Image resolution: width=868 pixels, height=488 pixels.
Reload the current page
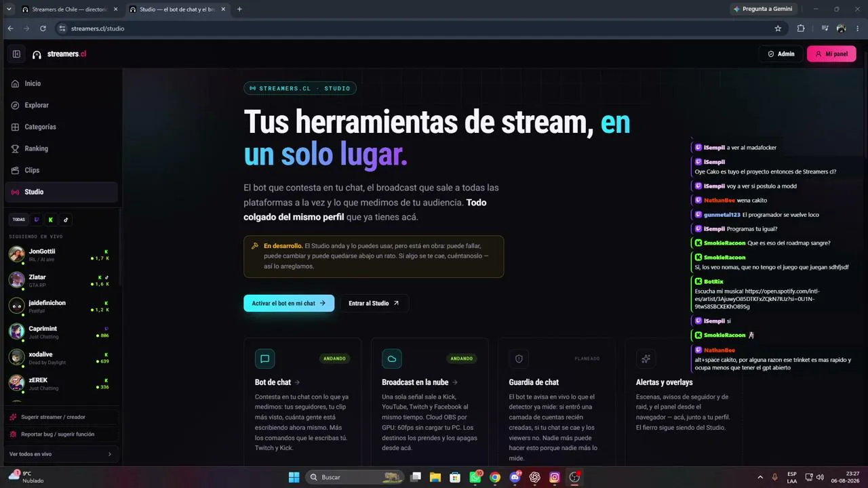(43, 28)
